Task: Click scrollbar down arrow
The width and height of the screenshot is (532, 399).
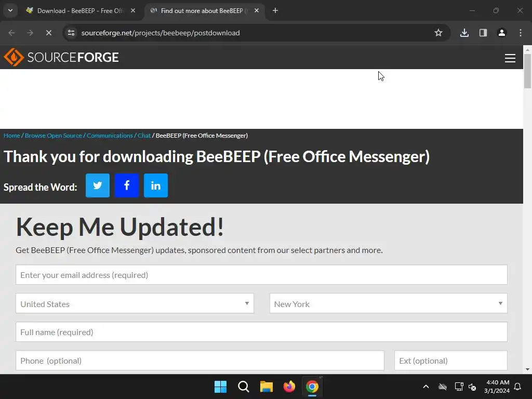Action: [x=527, y=369]
